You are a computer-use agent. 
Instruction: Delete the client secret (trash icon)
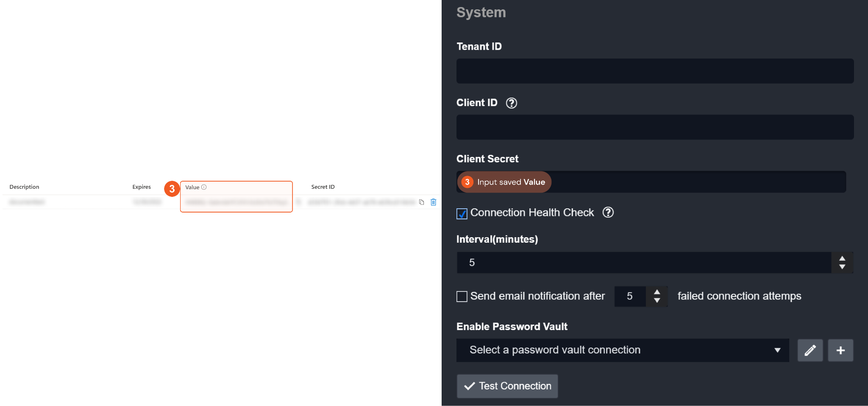click(433, 202)
